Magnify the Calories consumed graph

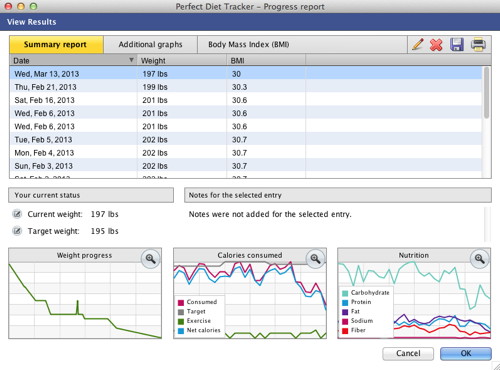click(315, 258)
